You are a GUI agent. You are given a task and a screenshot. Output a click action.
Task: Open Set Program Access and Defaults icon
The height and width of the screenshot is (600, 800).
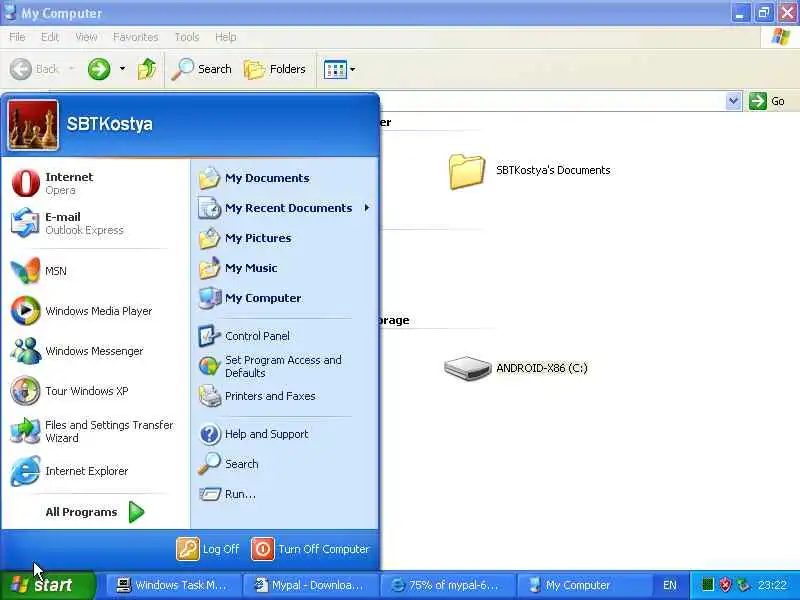[x=209, y=366]
